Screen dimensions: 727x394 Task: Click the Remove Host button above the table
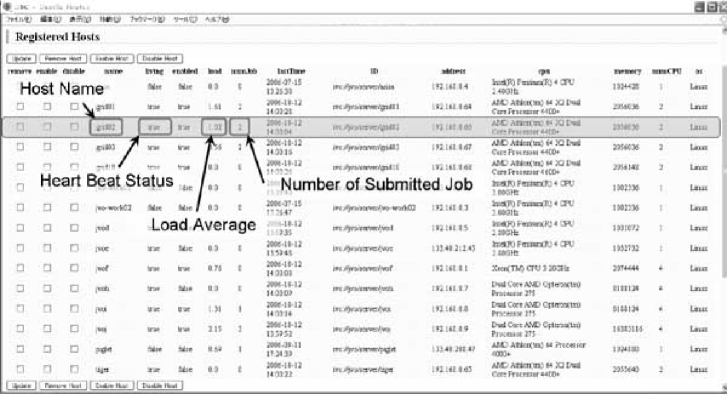pos(63,59)
